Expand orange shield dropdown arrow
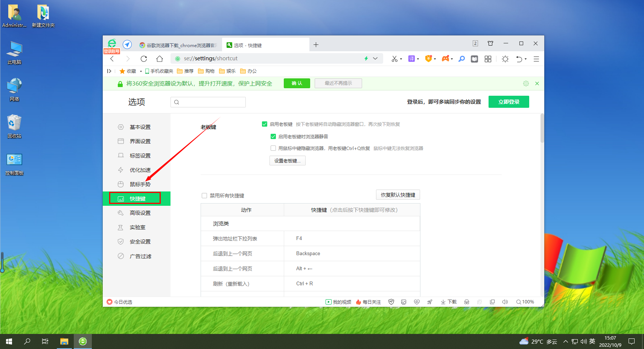 435,59
